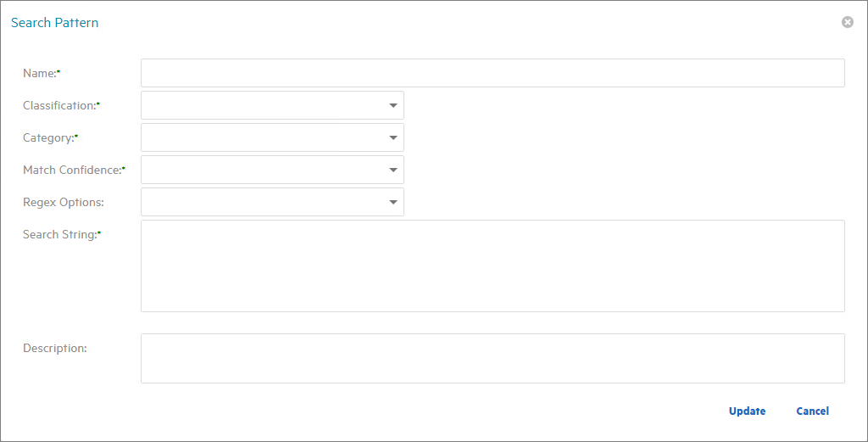Screen dimensions: 868x442
Task: Click the Search Pattern dialog title
Action: click(x=54, y=23)
